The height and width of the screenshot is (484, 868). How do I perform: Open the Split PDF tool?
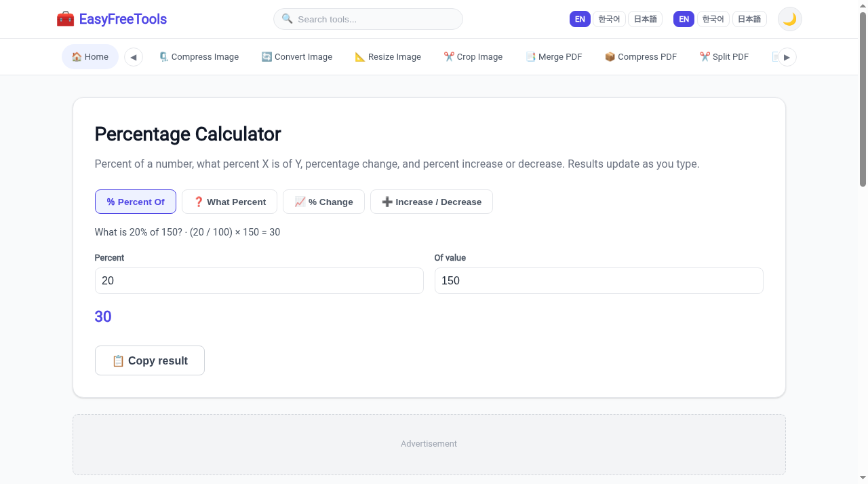724,57
